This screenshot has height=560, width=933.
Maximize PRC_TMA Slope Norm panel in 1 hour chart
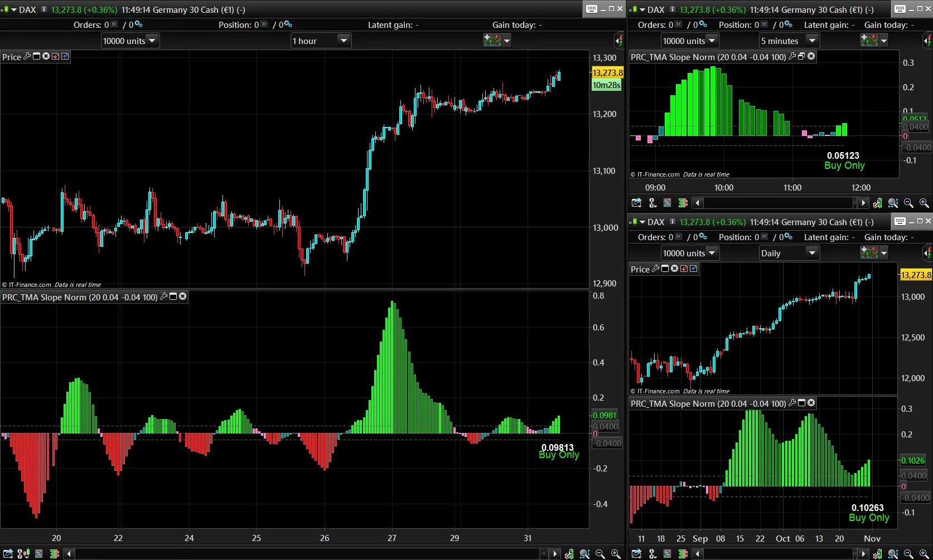point(173,296)
